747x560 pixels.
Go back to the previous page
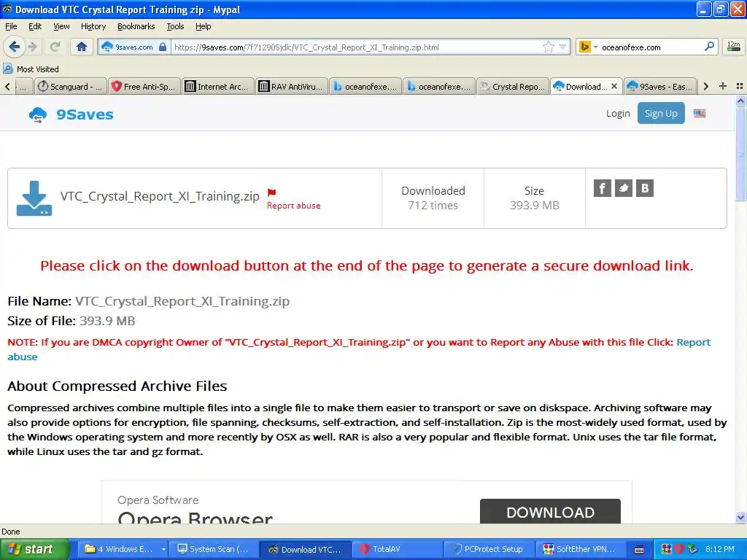(15, 47)
